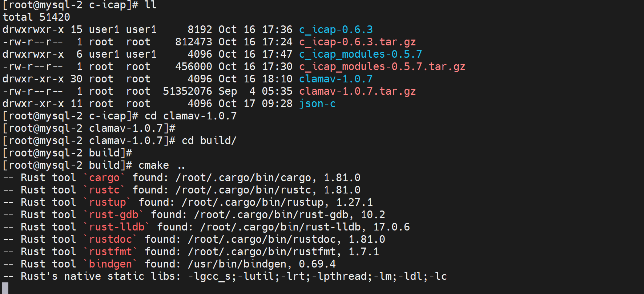Image resolution: width=644 pixels, height=294 pixels.
Task: Click the red 'cargo' tool name
Action: click(x=104, y=178)
